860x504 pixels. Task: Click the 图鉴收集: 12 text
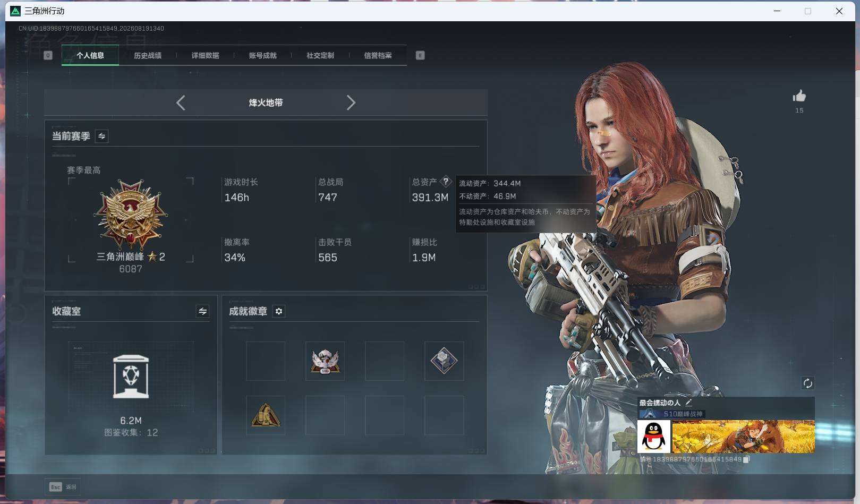(x=131, y=433)
